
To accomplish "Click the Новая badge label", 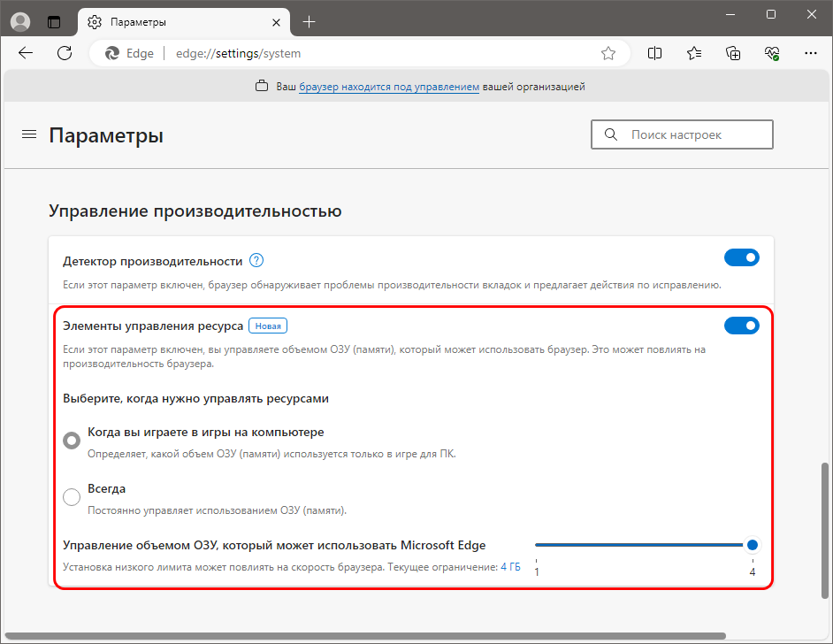I will pos(268,326).
